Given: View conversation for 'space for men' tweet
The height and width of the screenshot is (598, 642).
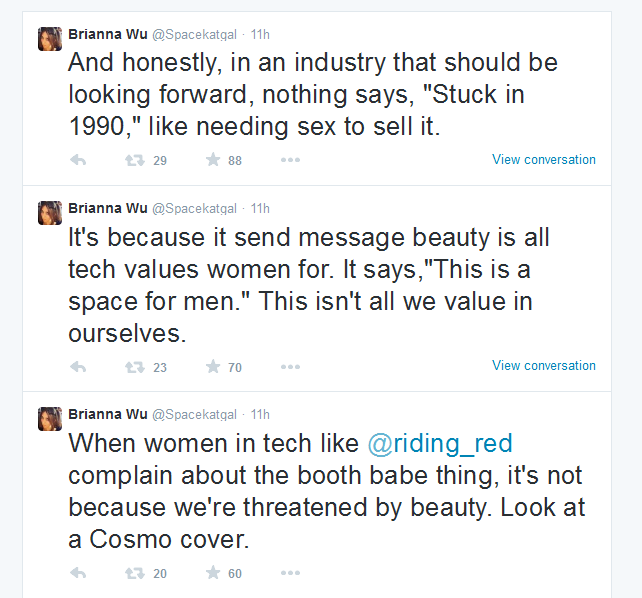Looking at the screenshot, I should tap(544, 366).
